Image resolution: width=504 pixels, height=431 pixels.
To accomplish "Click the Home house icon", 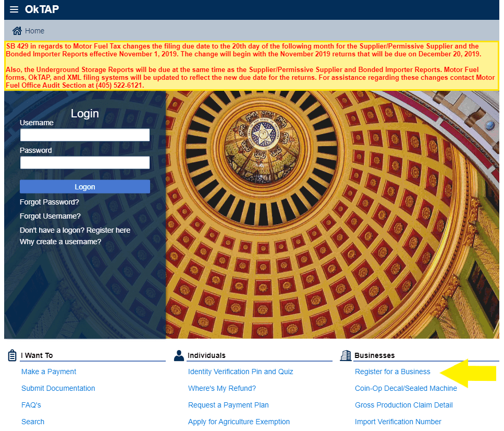I will [17, 31].
